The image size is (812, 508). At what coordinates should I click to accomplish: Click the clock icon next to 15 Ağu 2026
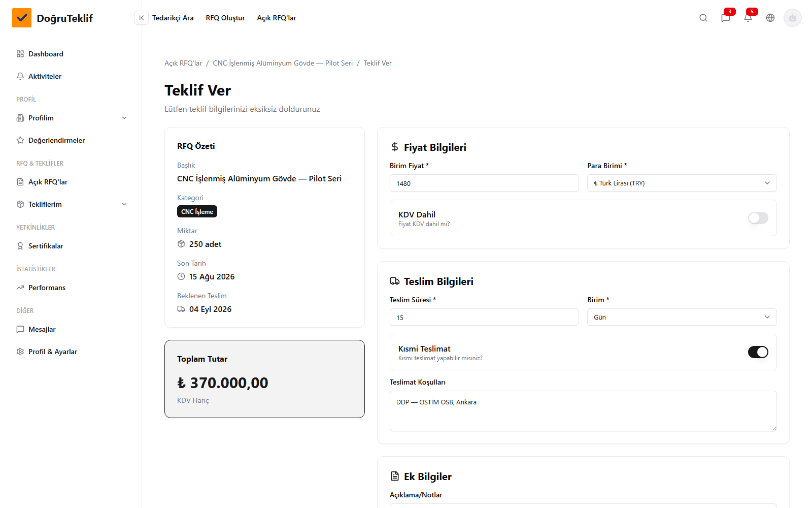point(181,276)
